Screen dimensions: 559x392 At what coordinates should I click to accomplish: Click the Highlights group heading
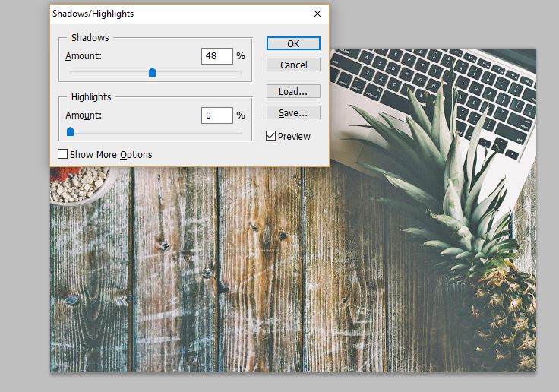pyautogui.click(x=91, y=97)
